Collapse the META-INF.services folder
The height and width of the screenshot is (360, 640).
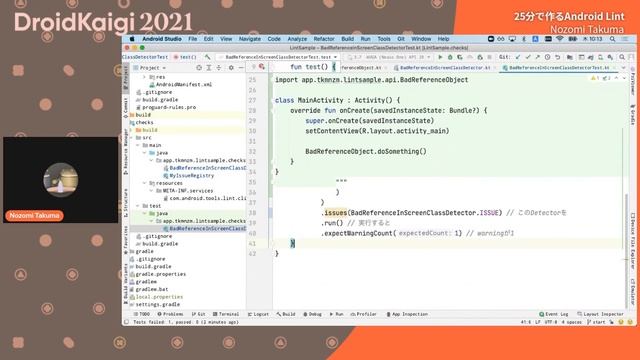(151, 191)
